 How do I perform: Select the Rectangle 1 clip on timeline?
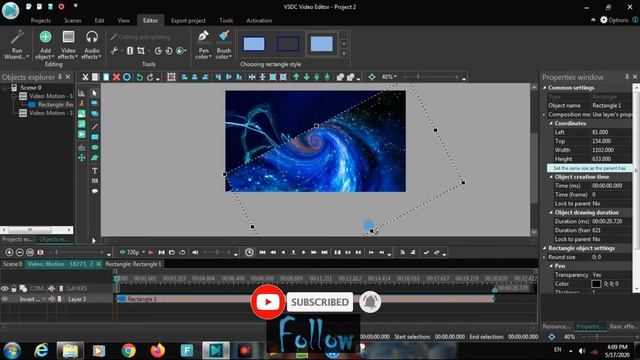point(305,299)
